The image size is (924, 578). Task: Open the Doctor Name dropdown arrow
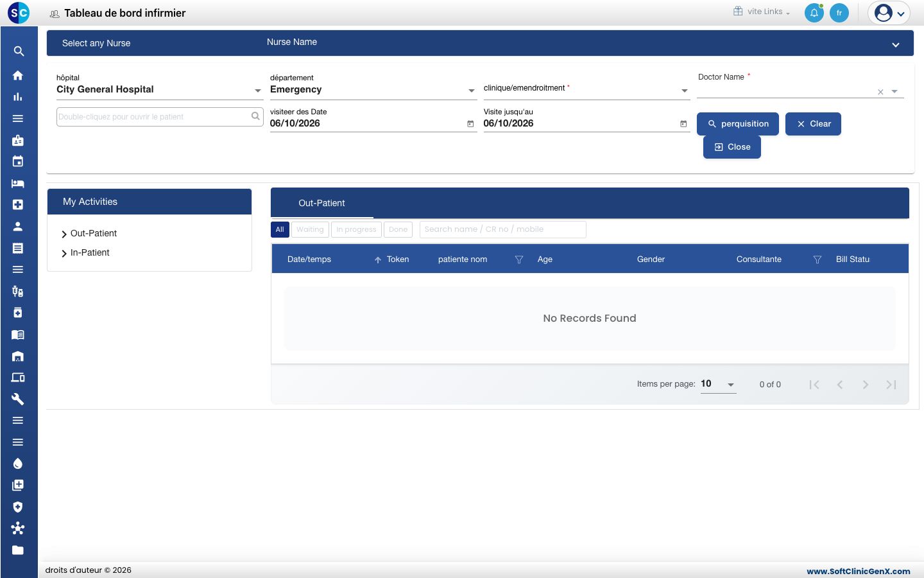click(894, 92)
